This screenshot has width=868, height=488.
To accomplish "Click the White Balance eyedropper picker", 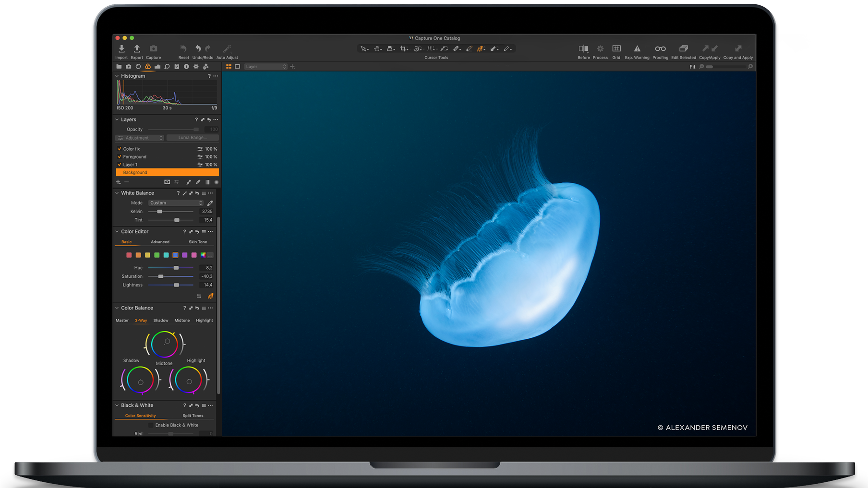I will pos(210,203).
